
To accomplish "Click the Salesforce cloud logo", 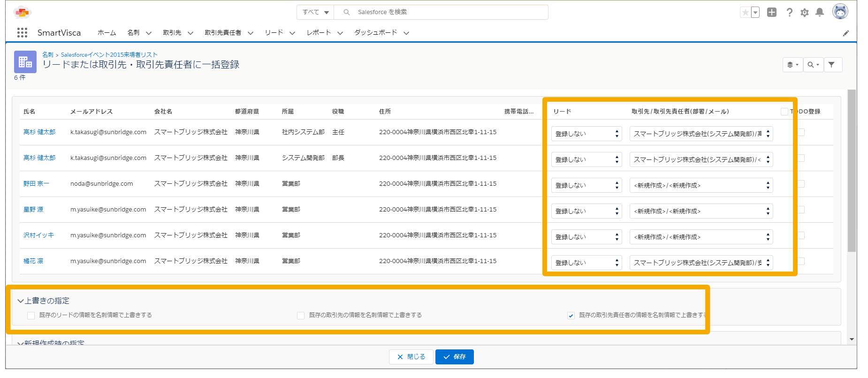I will coord(22,12).
